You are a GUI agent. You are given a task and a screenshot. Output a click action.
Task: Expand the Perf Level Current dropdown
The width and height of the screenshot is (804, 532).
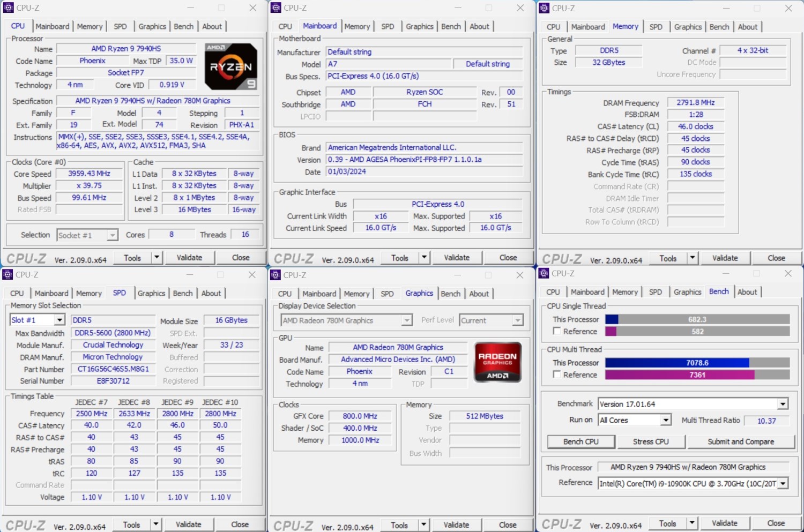pos(517,320)
